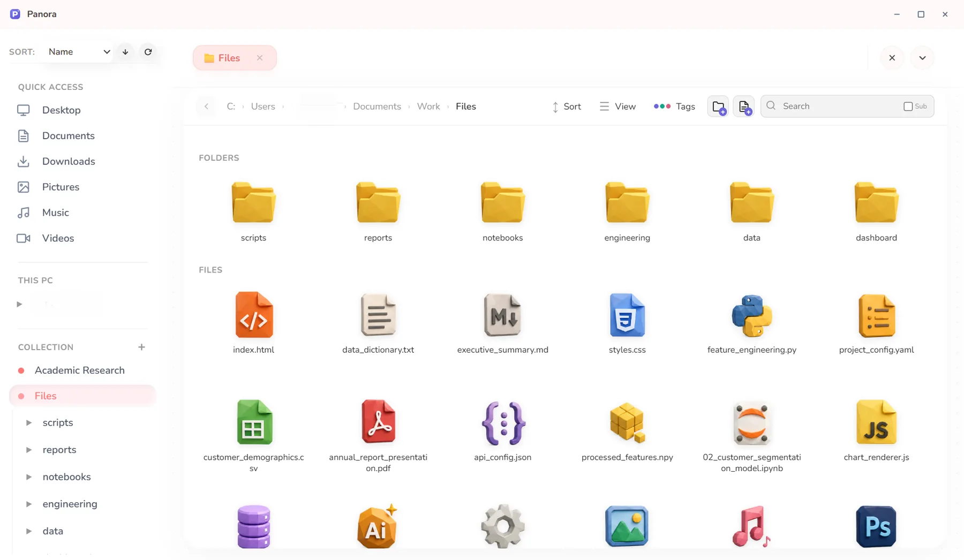Click the back navigation chevron
Screen dimensions: 964x560
click(x=206, y=107)
